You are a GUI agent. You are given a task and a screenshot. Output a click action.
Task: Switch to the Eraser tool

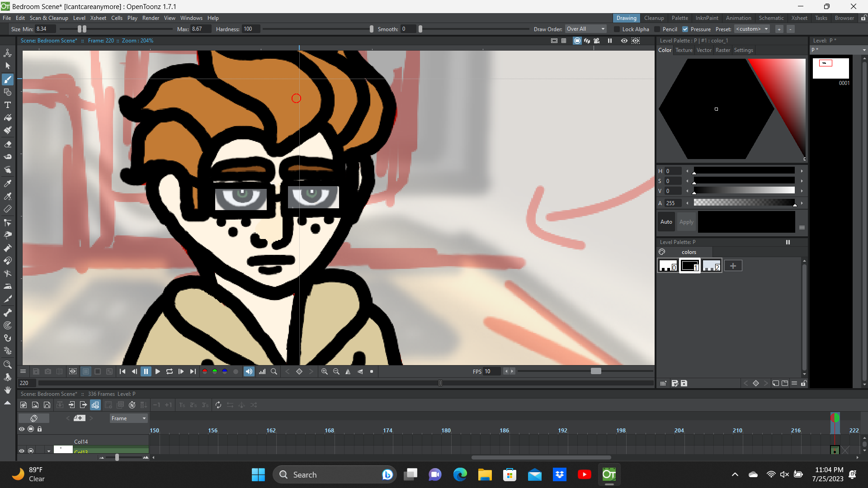point(8,144)
